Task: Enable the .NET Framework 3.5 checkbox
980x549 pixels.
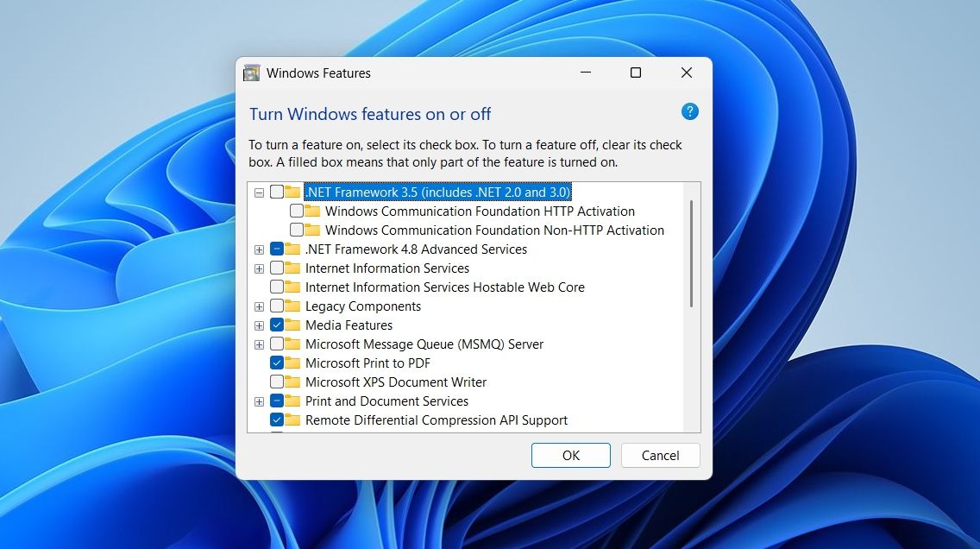Action: coord(277,192)
